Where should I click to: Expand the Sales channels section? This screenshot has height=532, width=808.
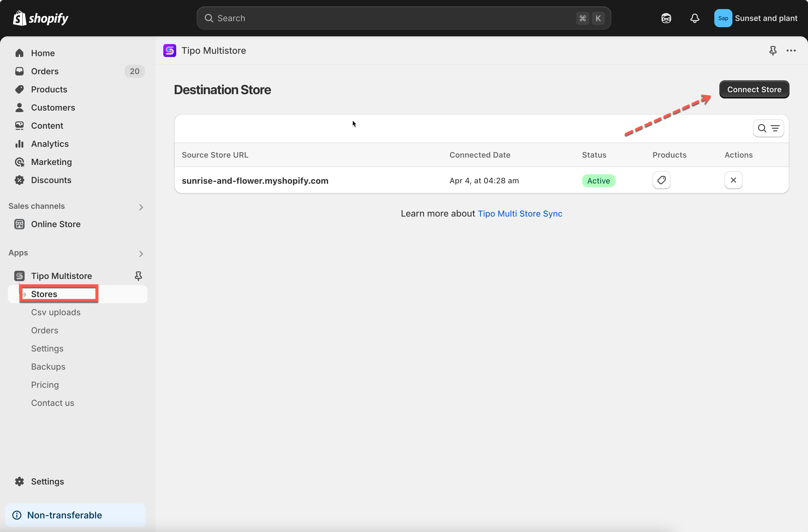(141, 207)
